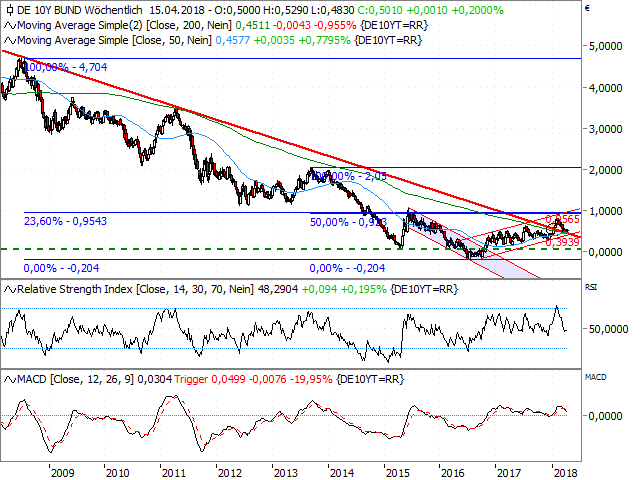Click the MACD panel label on right axis

pos(596,378)
